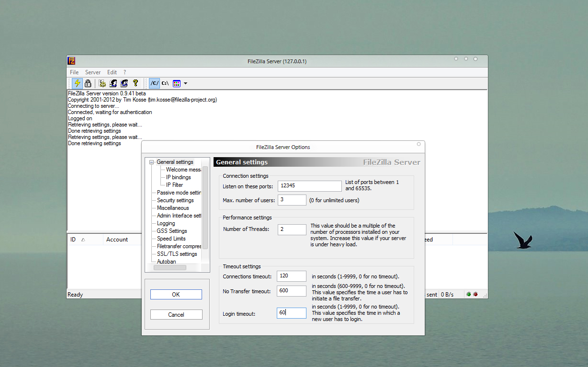
Task: Focus the No Transfer timeout field
Action: coord(292,291)
